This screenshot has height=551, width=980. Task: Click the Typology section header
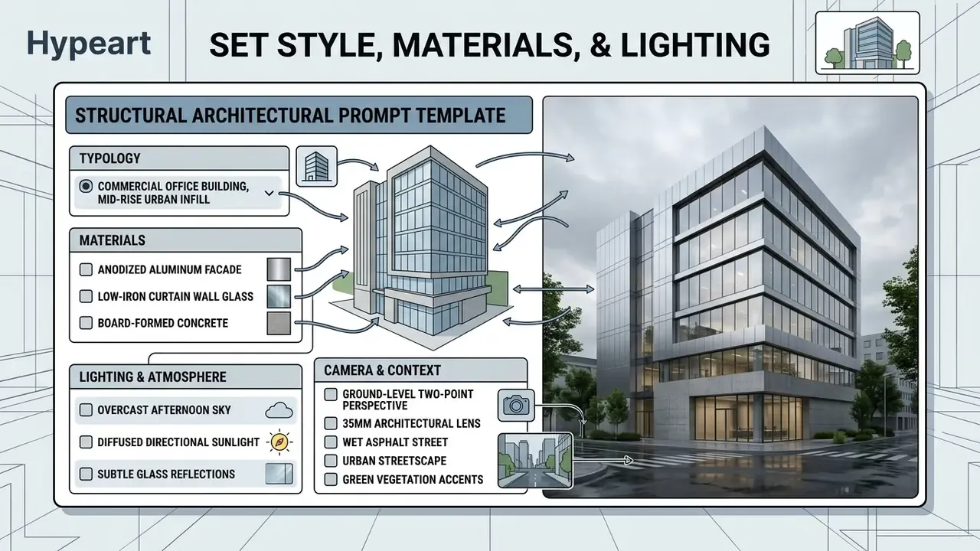tap(179, 158)
